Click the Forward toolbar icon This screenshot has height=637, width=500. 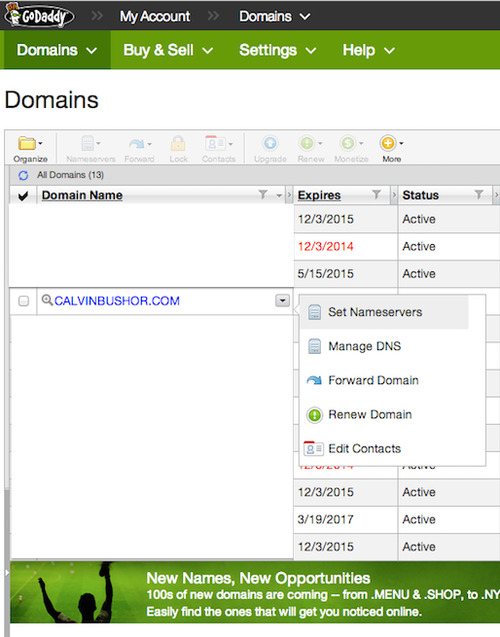(x=137, y=143)
